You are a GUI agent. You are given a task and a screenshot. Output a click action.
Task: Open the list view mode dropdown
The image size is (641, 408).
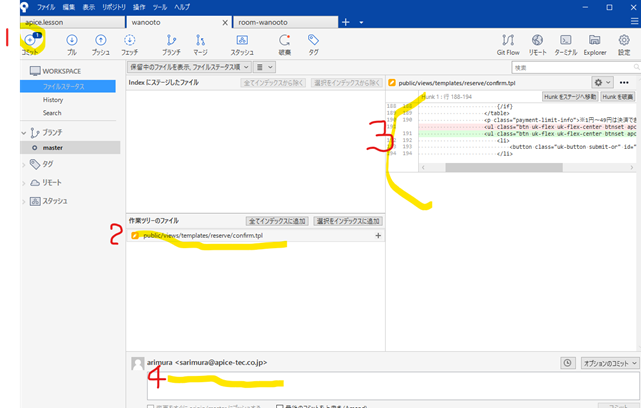click(x=264, y=67)
